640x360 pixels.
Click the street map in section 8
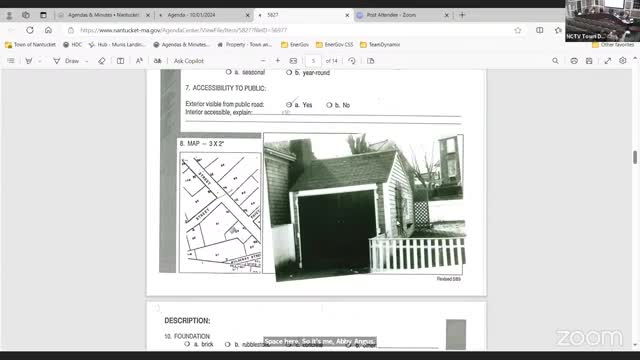[220, 212]
